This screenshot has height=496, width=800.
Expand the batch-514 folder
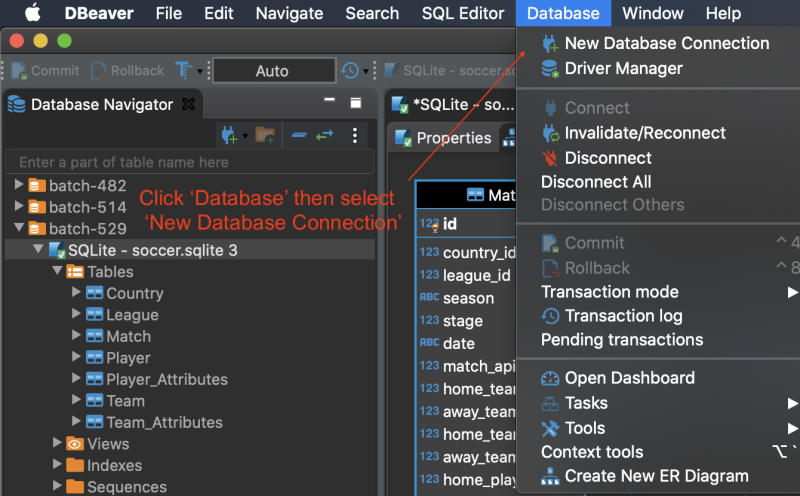click(19, 206)
